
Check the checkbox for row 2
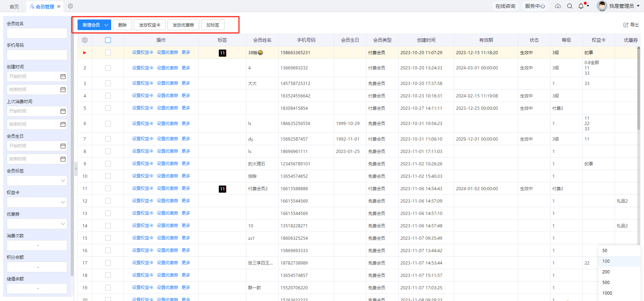(x=108, y=68)
